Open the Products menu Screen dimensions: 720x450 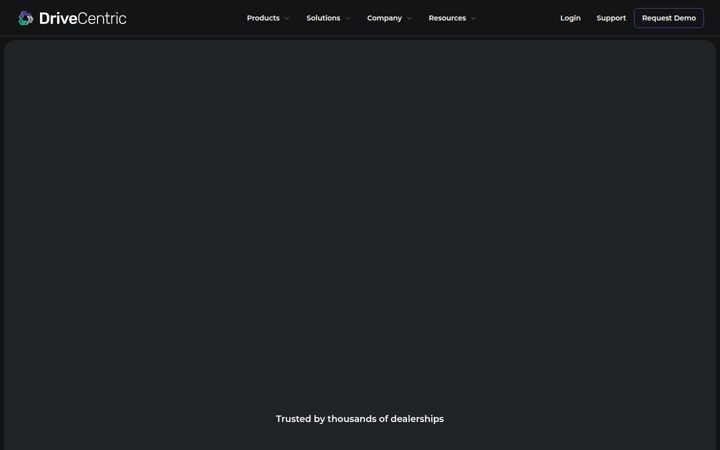263,18
